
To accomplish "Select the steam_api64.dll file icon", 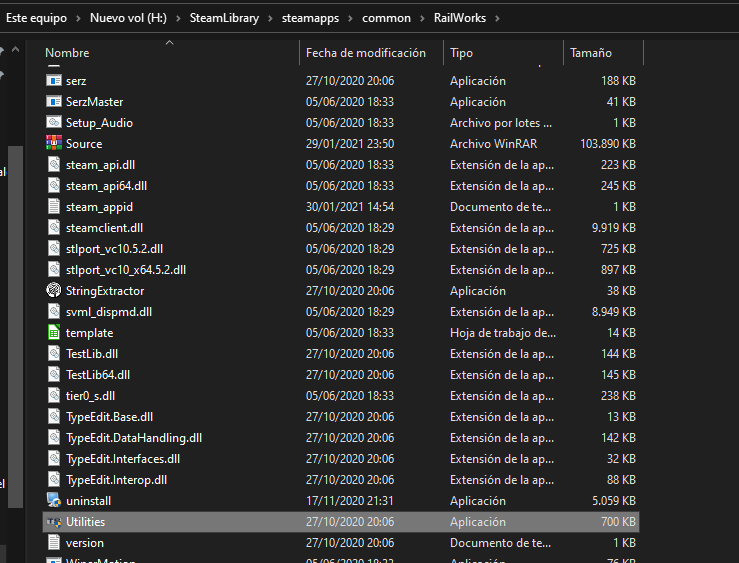I will 54,186.
